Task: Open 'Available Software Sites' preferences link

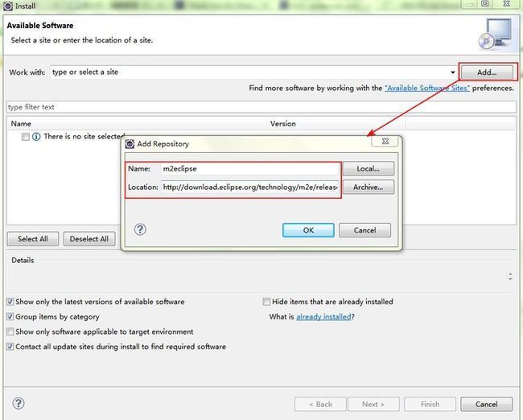Action: [x=427, y=88]
